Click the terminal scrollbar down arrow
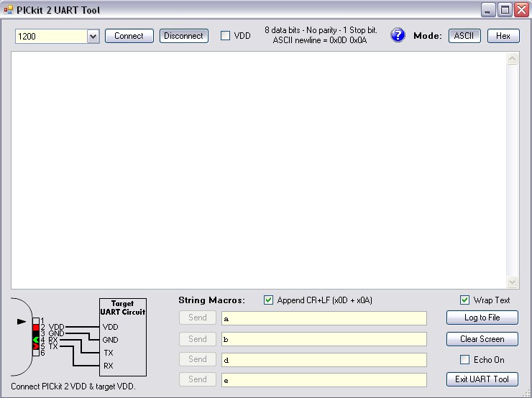532x398 pixels. tap(512, 282)
